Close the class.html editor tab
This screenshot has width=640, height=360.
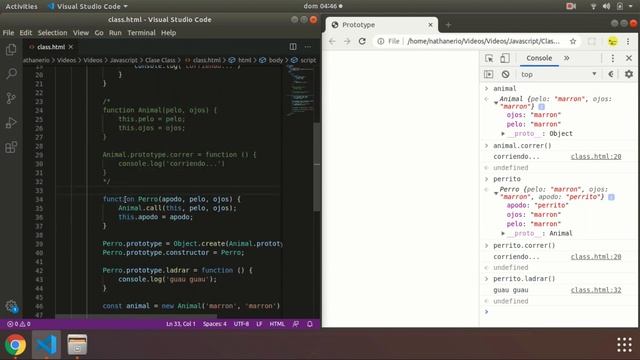point(71,47)
